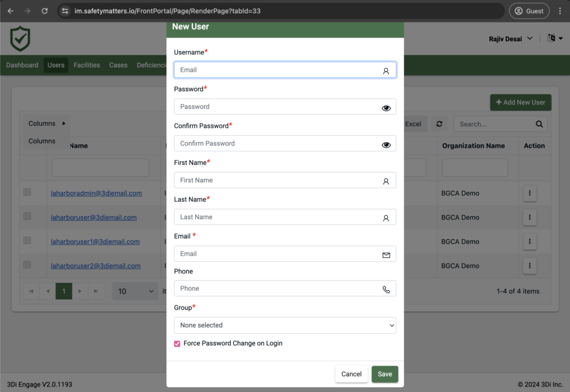
Task: Click the person icon in First Name field
Action: pyautogui.click(x=386, y=181)
